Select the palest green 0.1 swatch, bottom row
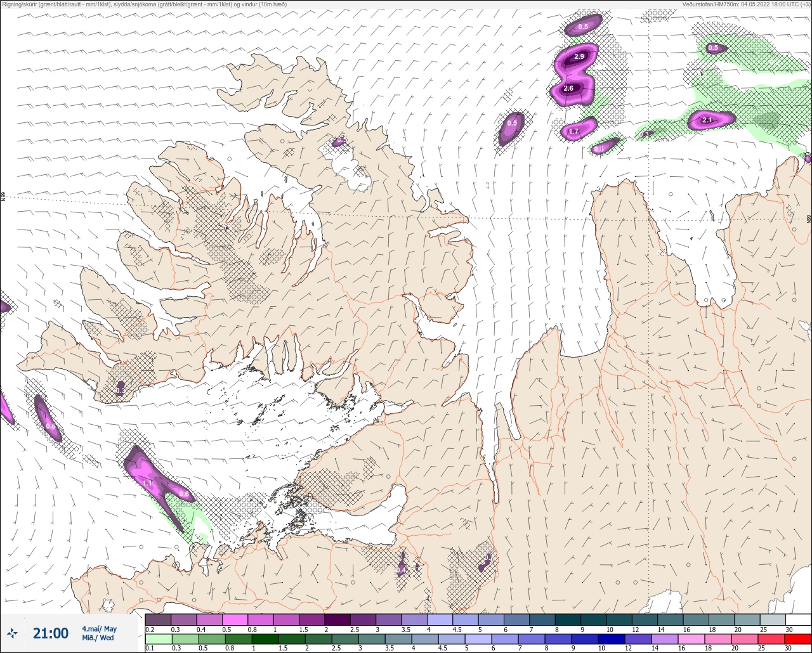812x653 pixels. [x=158, y=639]
